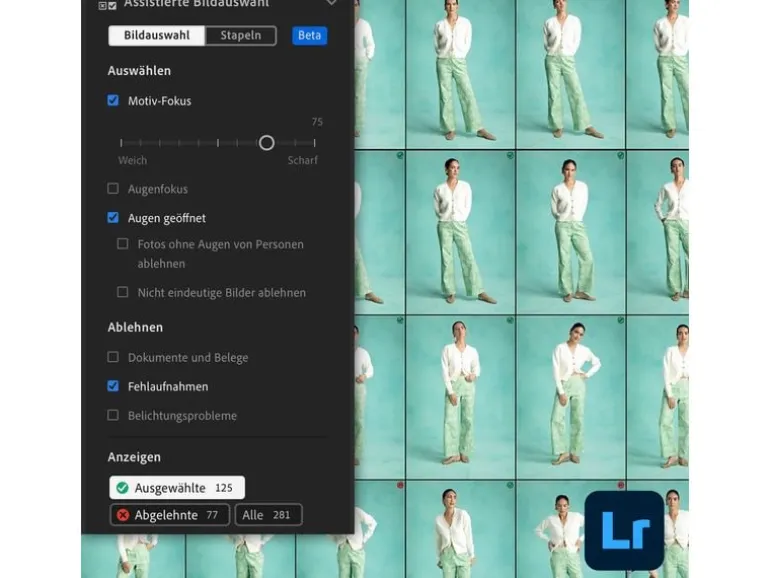Check Nicht eindeutige Bilder ablehnen

click(x=123, y=292)
